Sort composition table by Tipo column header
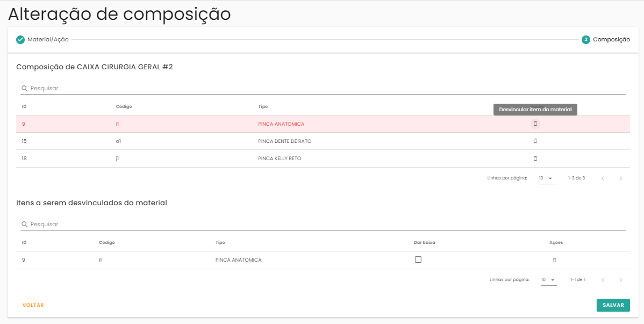Screen dimensions: 644x324 coord(263,106)
